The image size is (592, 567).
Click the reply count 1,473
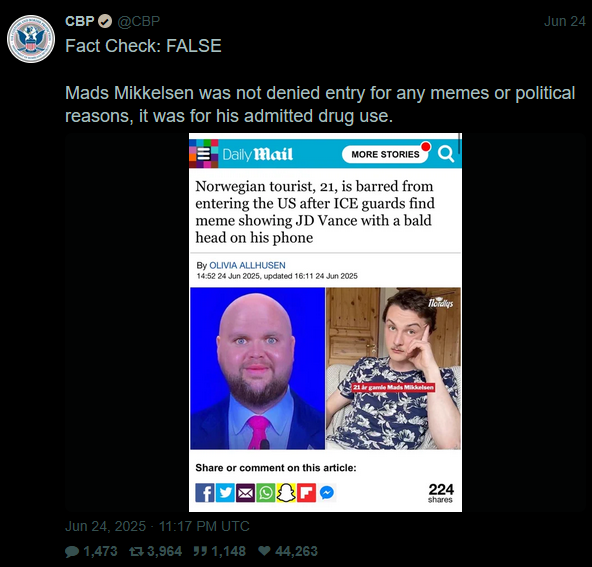[91, 551]
